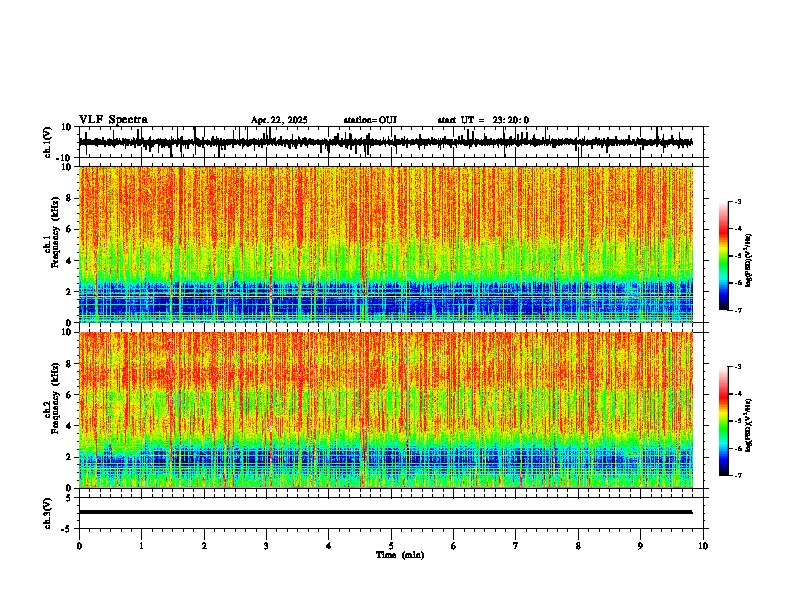Click the "ch.1(V)" waveform axis label

[48, 142]
